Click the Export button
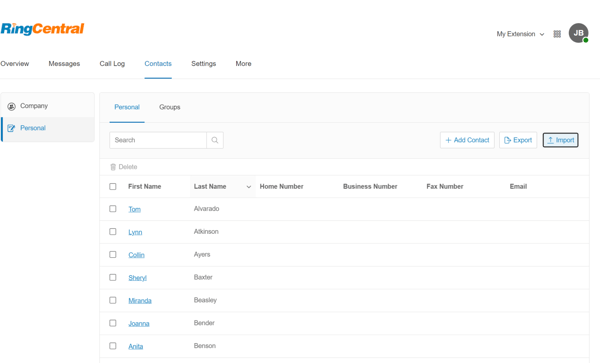Viewport: 600px width, 363px height. click(518, 140)
